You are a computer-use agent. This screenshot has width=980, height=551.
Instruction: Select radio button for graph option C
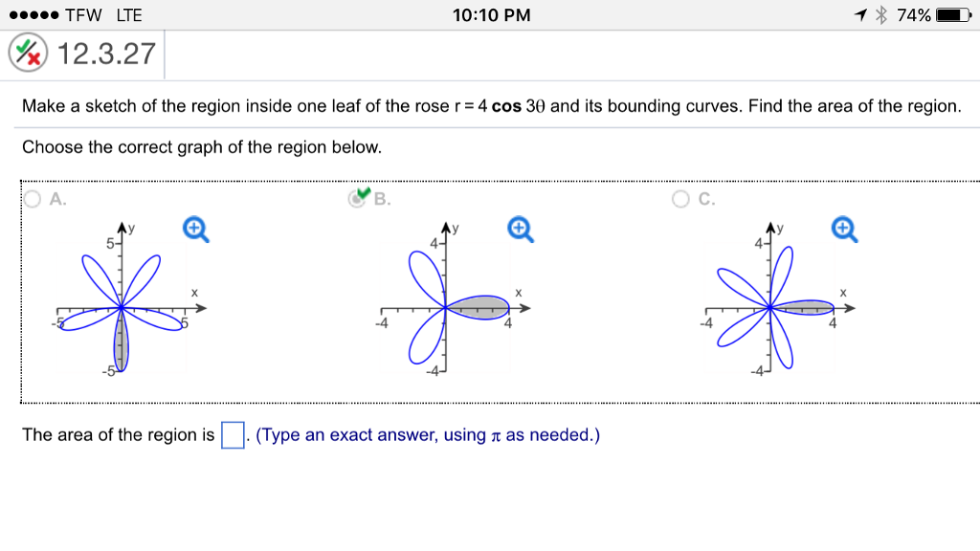pos(679,196)
